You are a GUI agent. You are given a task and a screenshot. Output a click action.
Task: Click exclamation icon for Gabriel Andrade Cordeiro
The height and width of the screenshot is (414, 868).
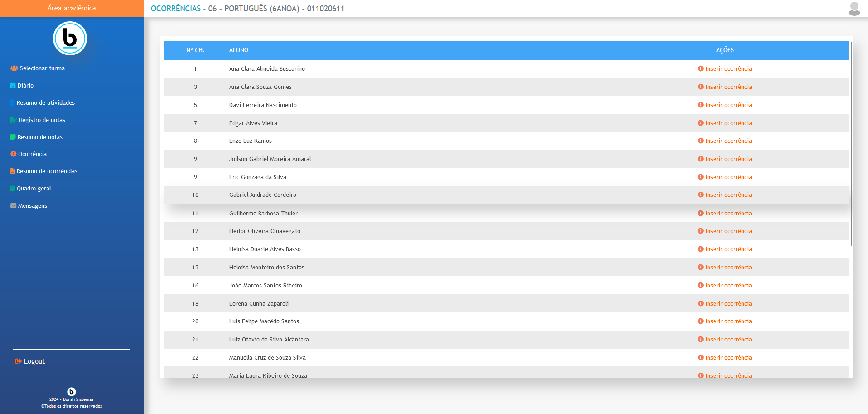[700, 195]
